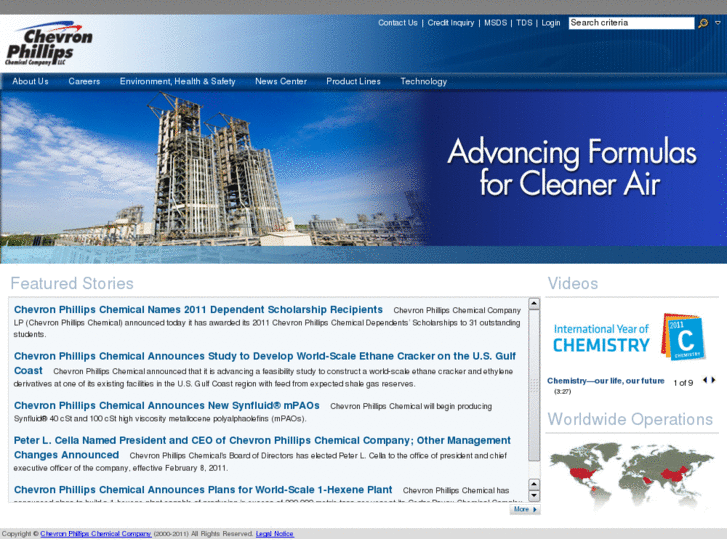Open the About Us menu

(30, 81)
